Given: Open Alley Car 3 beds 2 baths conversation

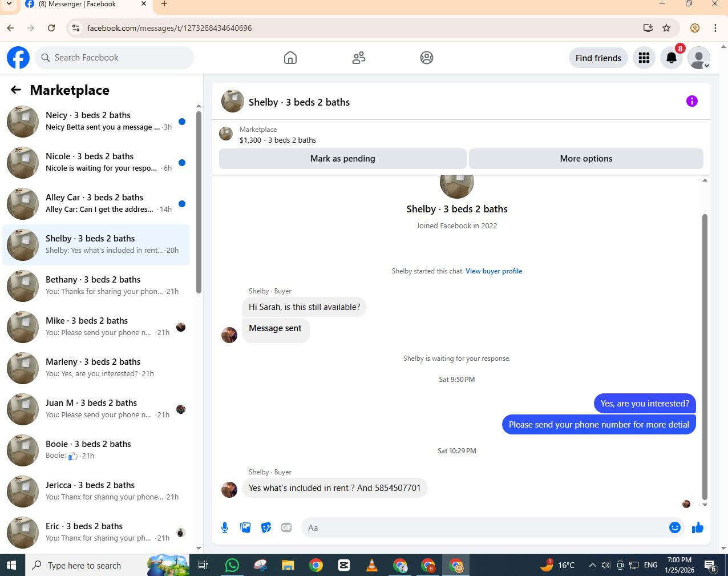Looking at the screenshot, I should (96, 204).
